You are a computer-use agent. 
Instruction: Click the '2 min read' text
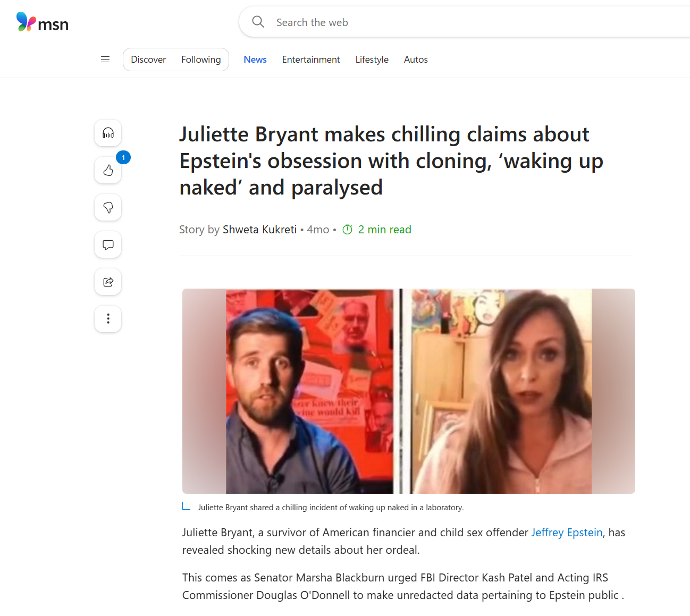(384, 230)
